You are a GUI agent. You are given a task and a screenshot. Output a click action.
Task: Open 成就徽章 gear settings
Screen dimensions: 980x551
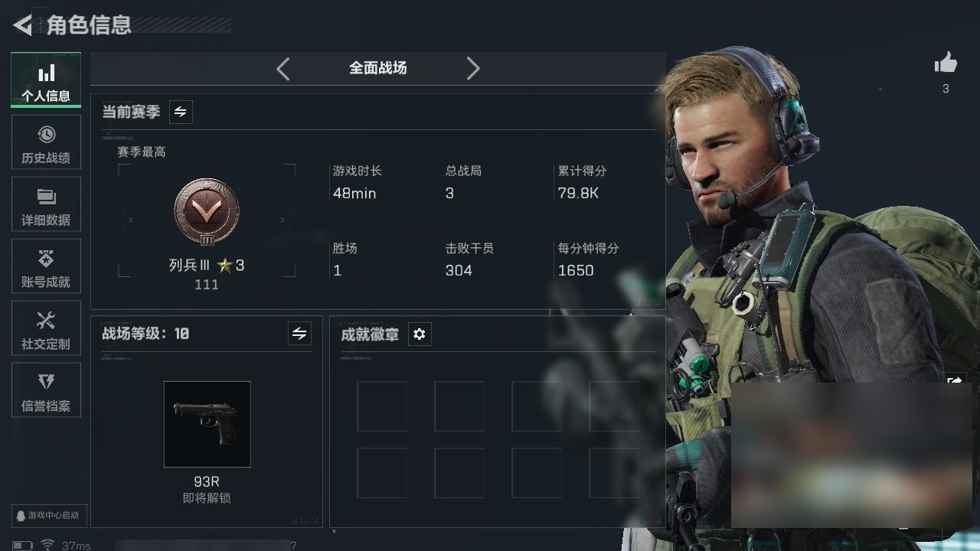(420, 334)
